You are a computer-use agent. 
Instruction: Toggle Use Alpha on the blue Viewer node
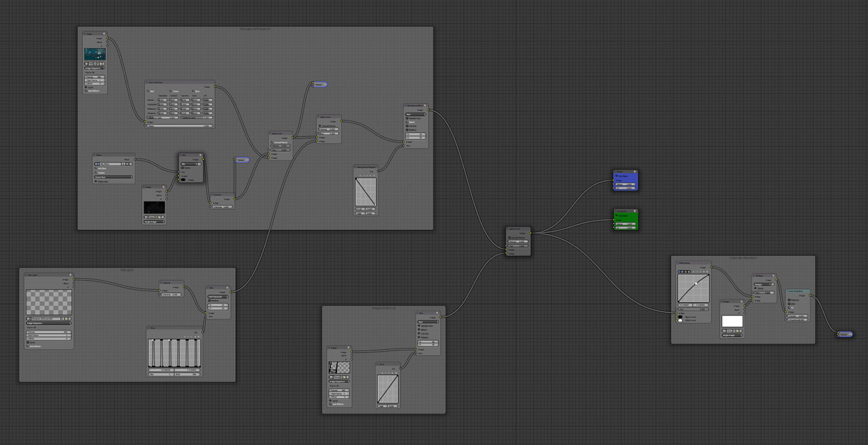click(616, 176)
